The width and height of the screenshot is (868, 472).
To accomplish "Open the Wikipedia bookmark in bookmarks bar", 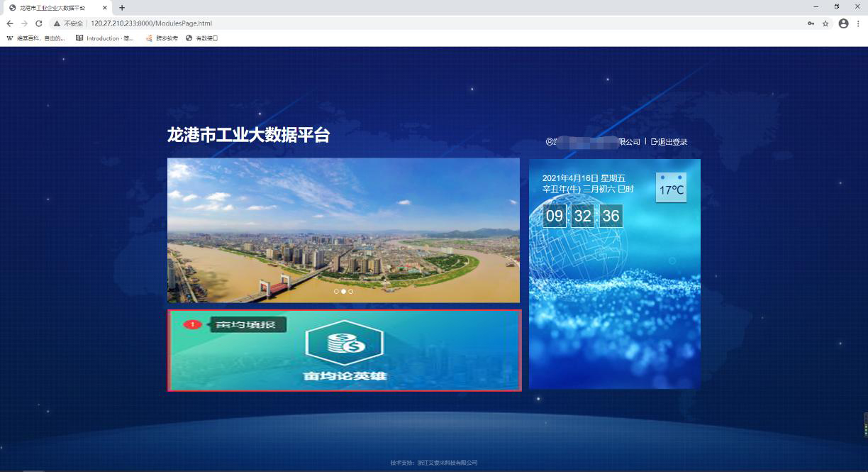I will click(x=36, y=38).
